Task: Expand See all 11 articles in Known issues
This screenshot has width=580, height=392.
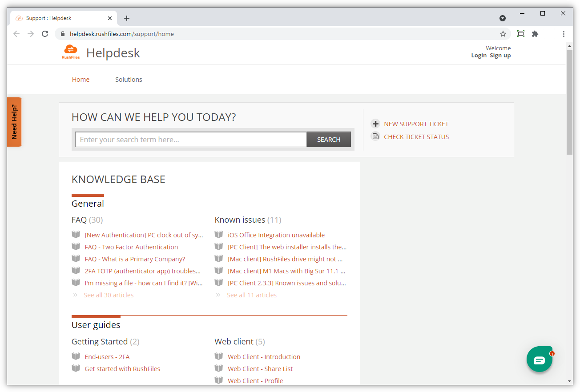Action: tap(251, 295)
